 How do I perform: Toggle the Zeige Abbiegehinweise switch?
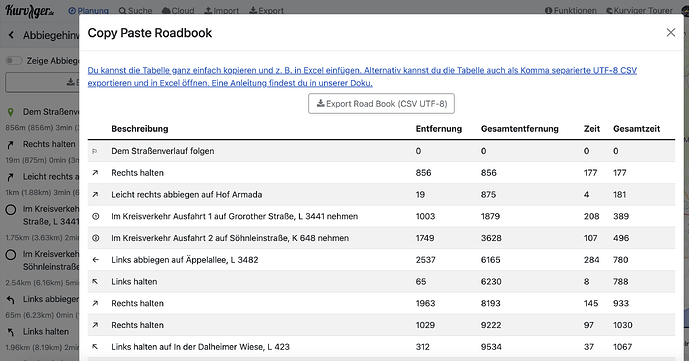(14, 61)
